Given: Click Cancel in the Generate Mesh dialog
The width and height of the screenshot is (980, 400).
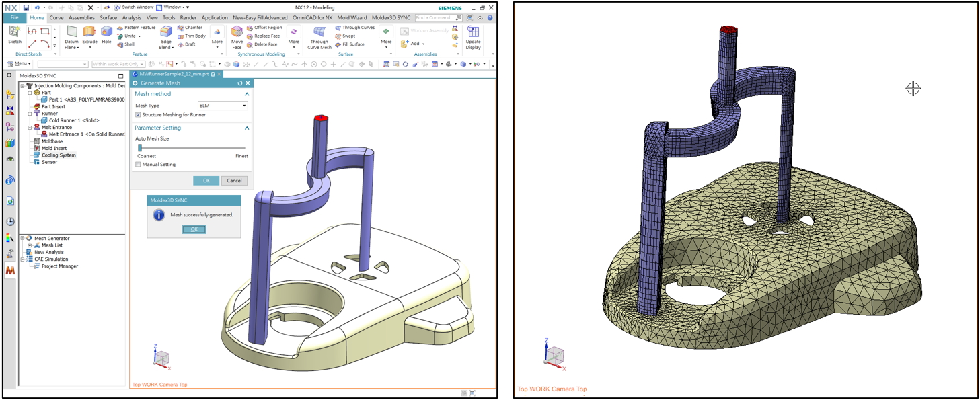Looking at the screenshot, I should pos(235,181).
